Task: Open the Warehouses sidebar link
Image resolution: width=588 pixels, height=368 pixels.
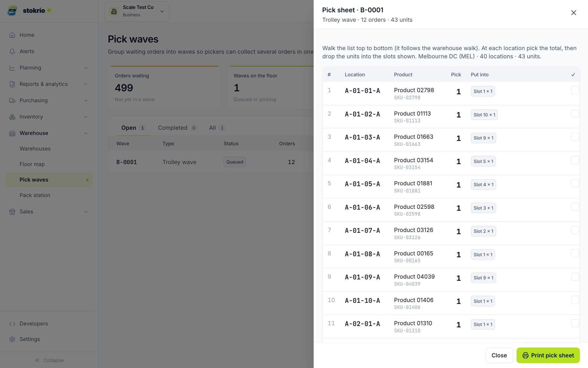Action: pyautogui.click(x=49, y=149)
